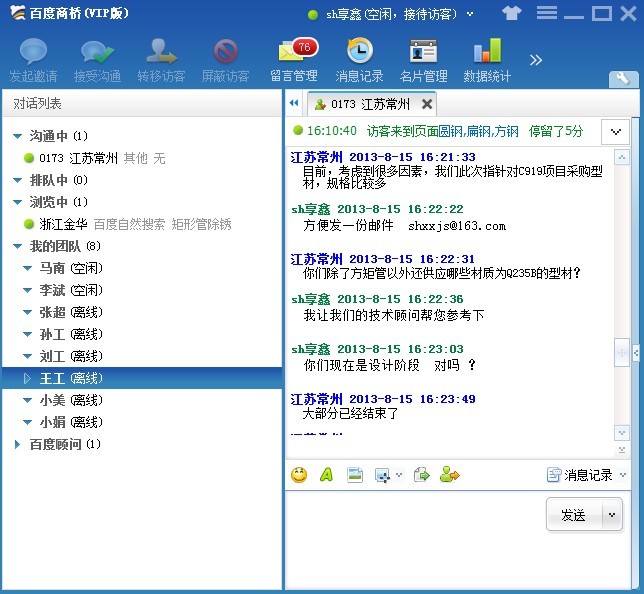Viewport: 644px width, 594px height.
Task: Click the arrow beside 王工 (离线)
Action: click(28, 378)
